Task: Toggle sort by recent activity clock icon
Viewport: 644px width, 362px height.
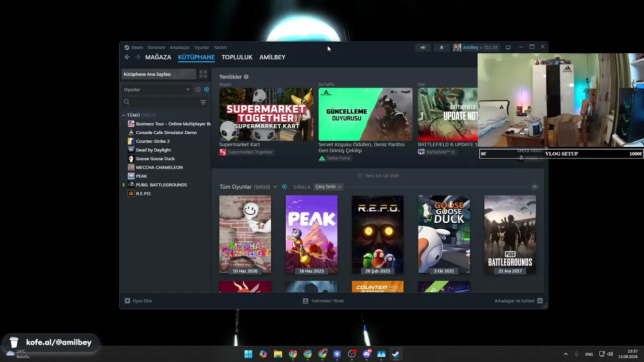Action: click(x=198, y=89)
